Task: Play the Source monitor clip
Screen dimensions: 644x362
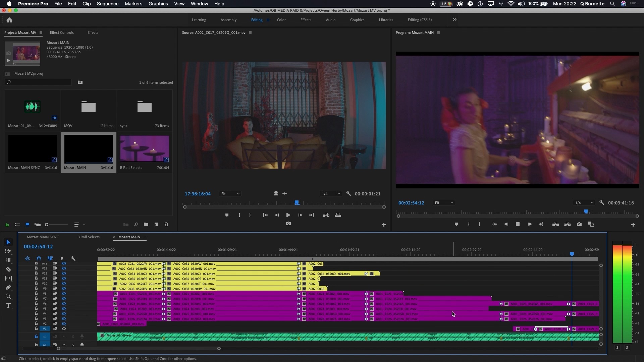Action: click(x=288, y=215)
